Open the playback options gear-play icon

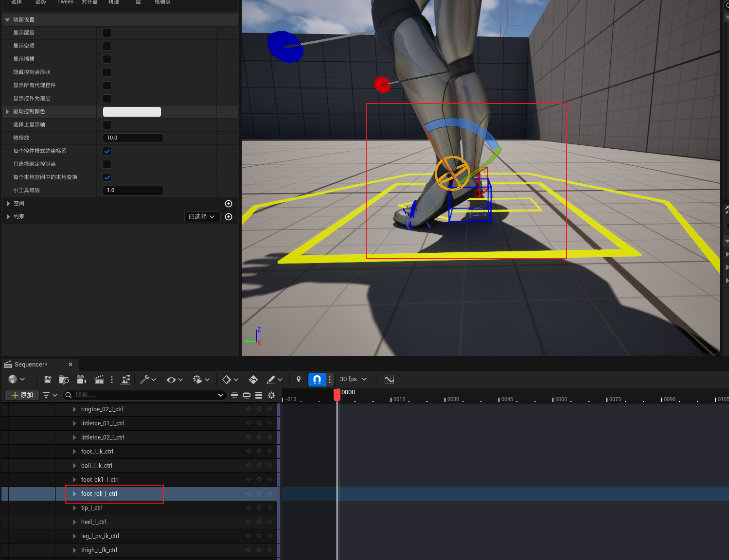click(201, 379)
